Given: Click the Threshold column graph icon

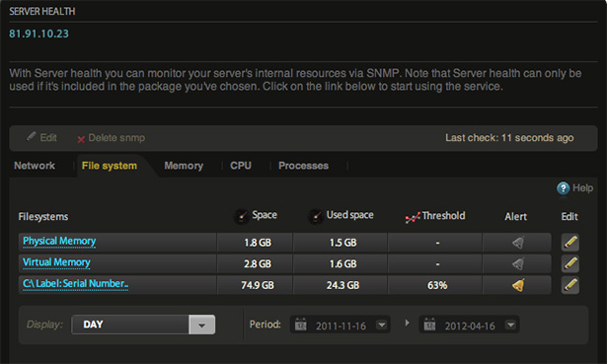Looking at the screenshot, I should coord(413,218).
